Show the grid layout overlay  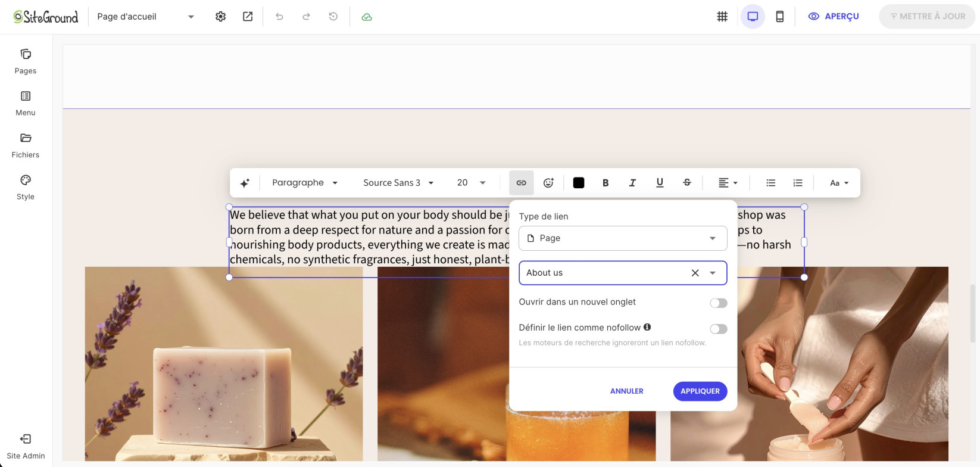pyautogui.click(x=722, y=17)
